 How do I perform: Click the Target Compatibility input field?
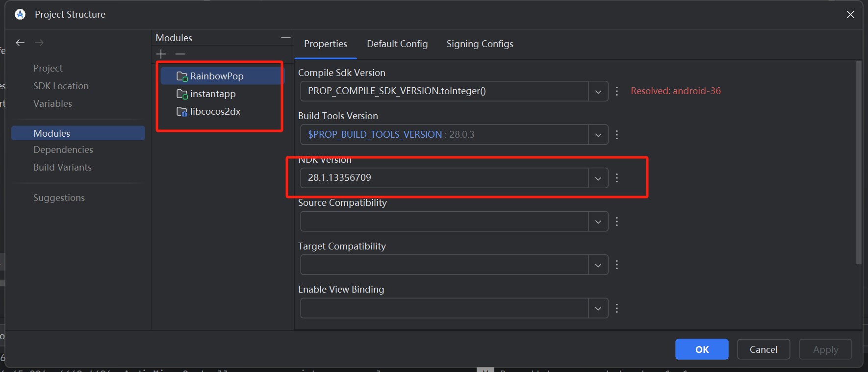[x=444, y=265]
